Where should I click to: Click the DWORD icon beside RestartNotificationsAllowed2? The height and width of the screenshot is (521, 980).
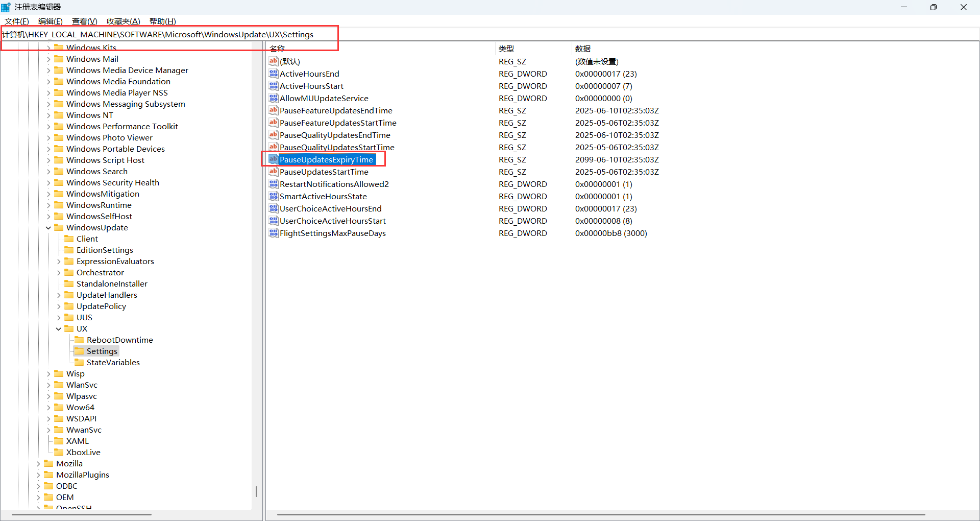tap(274, 184)
